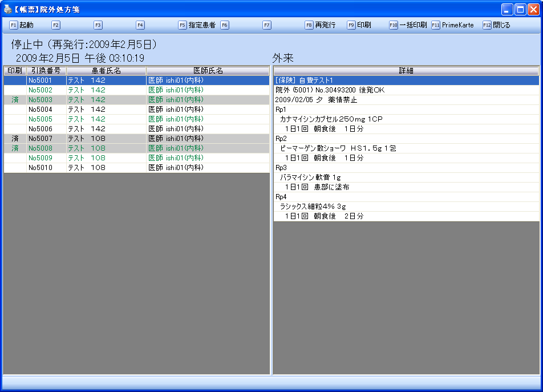Click カナマイシンカプセル250mg 1CP line
543x392 pixels.
coord(406,119)
